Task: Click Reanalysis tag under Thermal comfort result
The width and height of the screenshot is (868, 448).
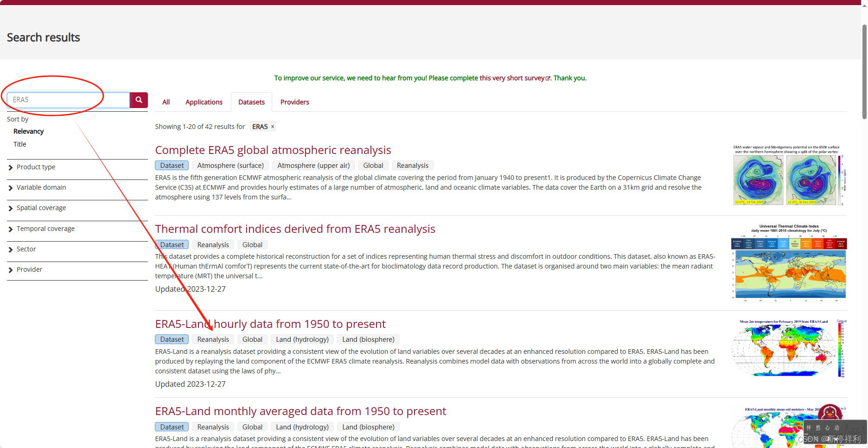Action: coord(213,245)
